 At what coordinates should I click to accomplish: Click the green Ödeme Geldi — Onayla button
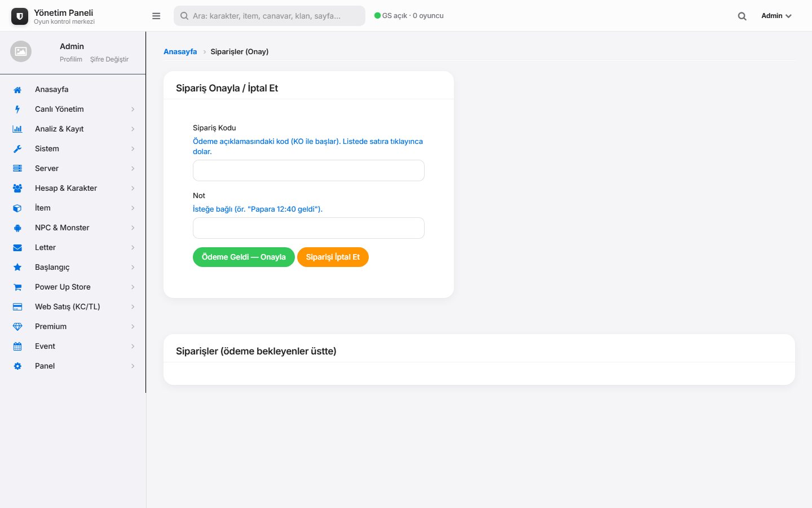(244, 257)
